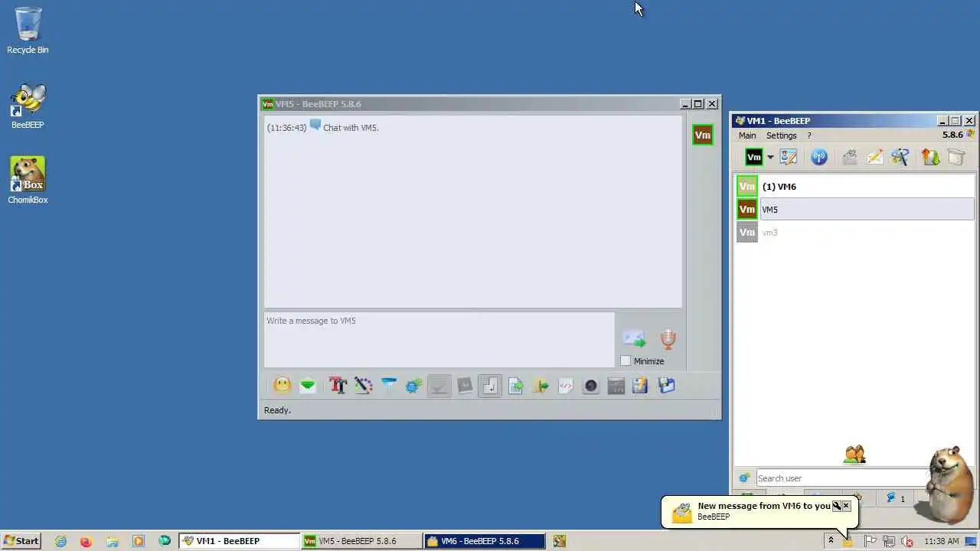Open the font color palette tool
The height and width of the screenshot is (551, 980).
point(363,386)
